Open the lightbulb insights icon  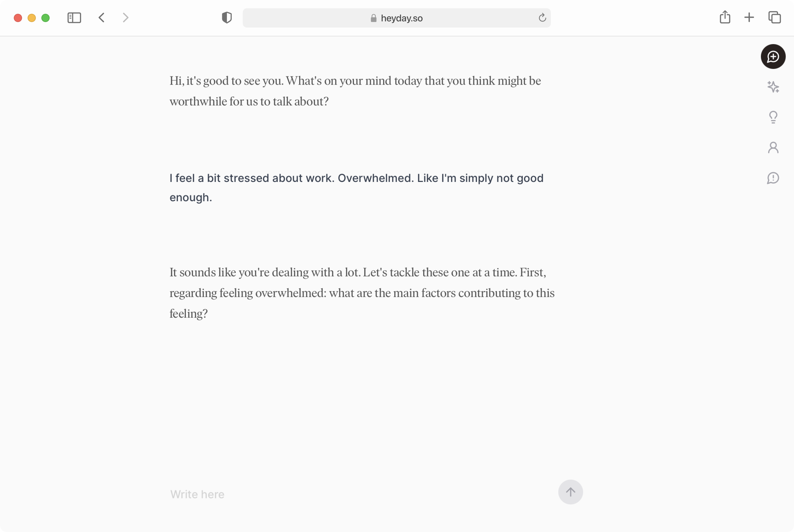(x=773, y=117)
